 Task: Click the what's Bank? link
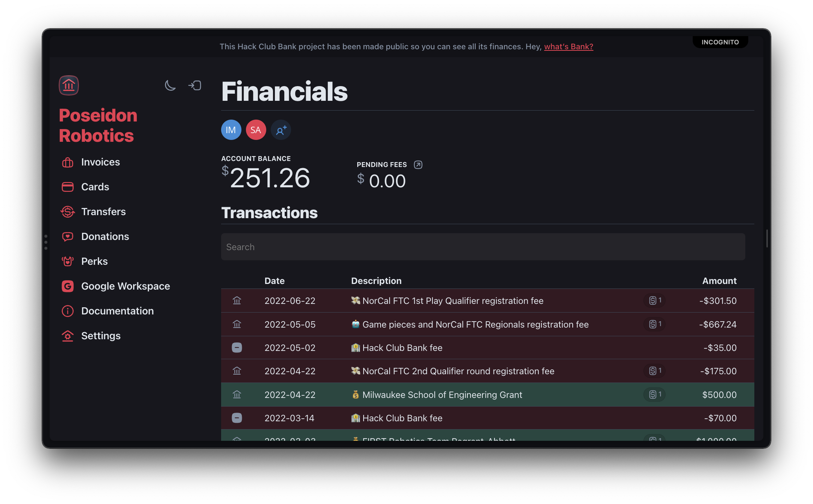[569, 47]
